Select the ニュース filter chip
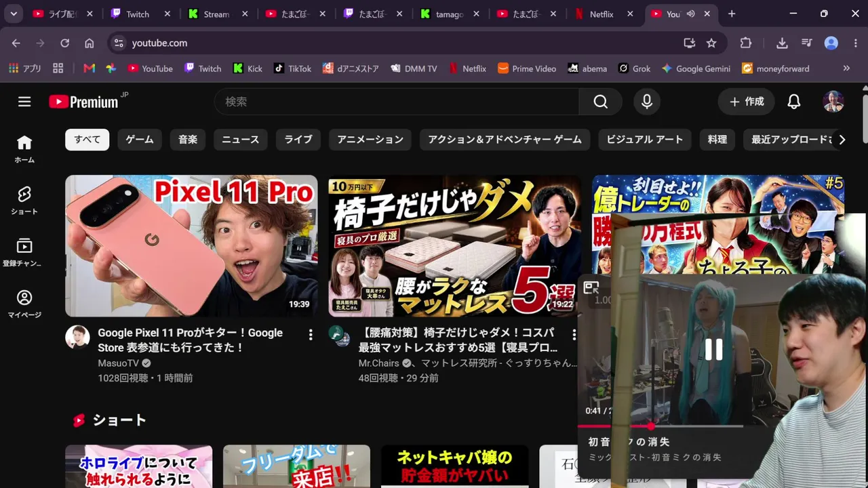 (x=241, y=140)
